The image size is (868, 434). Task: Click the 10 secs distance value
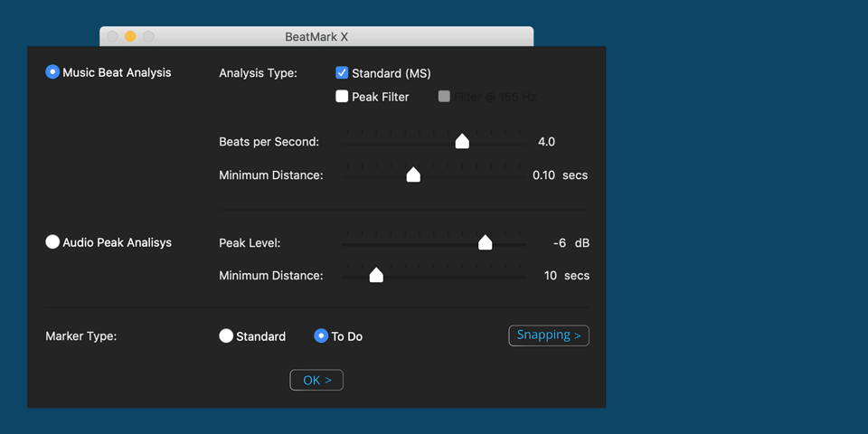[567, 275]
